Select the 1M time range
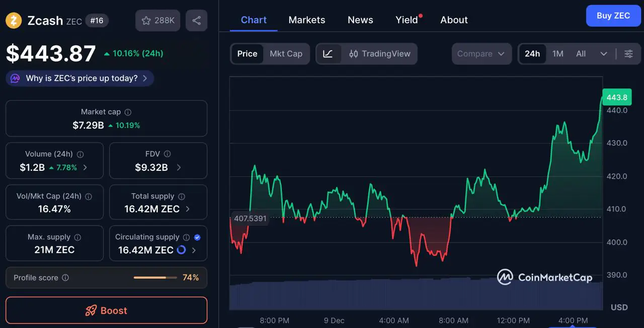This screenshot has width=644, height=328. point(557,54)
